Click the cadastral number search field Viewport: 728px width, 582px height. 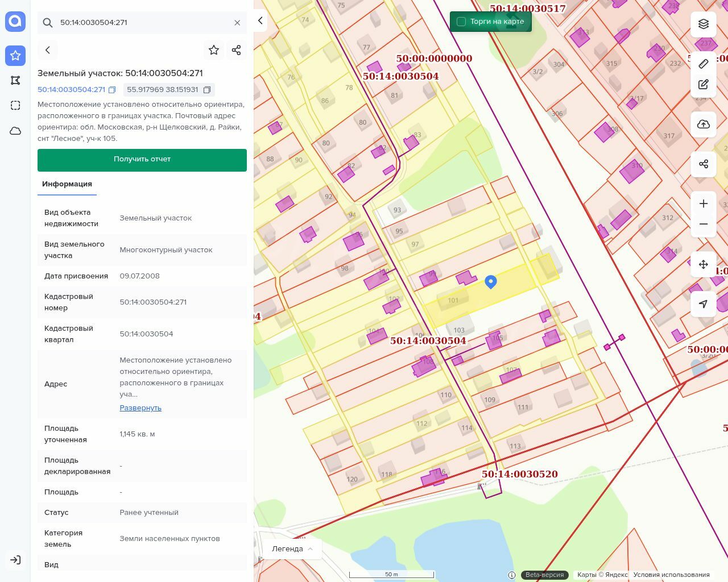pos(142,23)
